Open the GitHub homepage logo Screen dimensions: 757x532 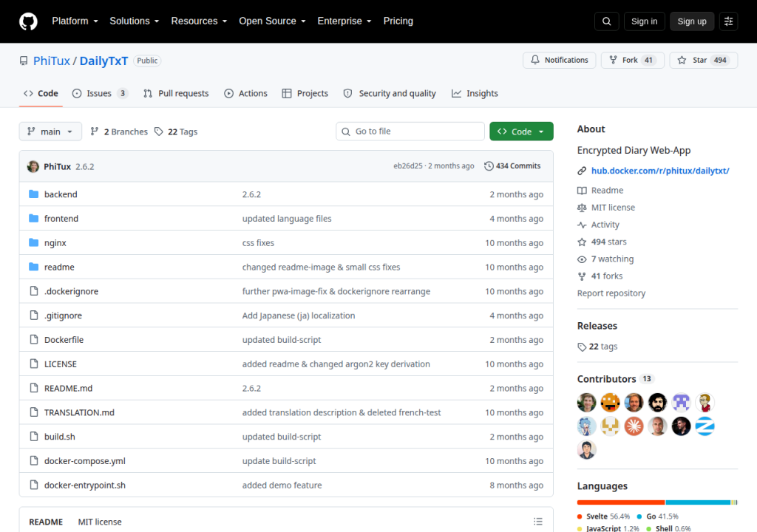pyautogui.click(x=28, y=21)
